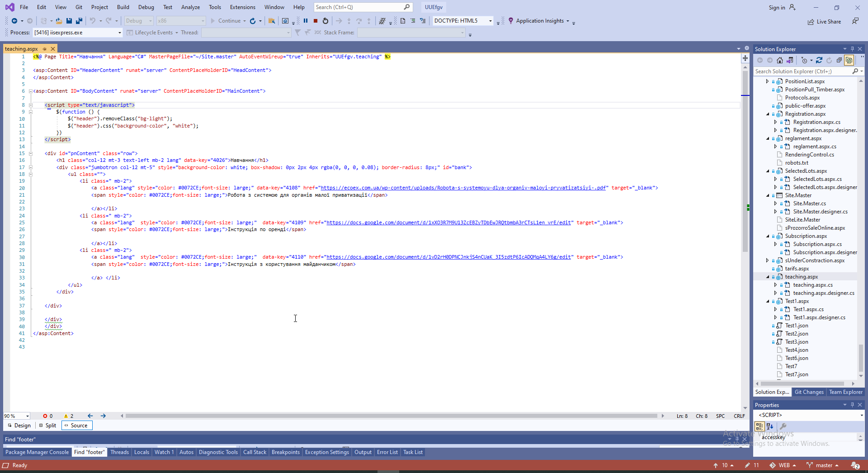Toggle Categorized view in Properties panel
Viewport: 868px width, 473px height.
coord(759,426)
